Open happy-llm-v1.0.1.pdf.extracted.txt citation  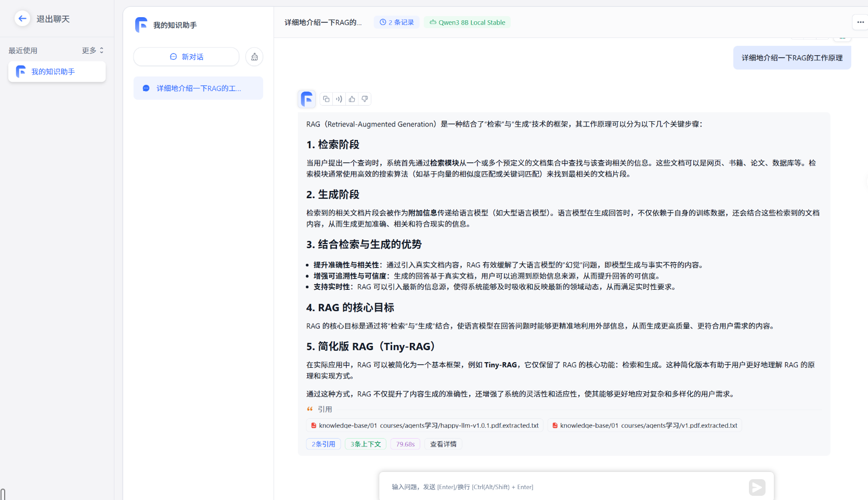425,426
